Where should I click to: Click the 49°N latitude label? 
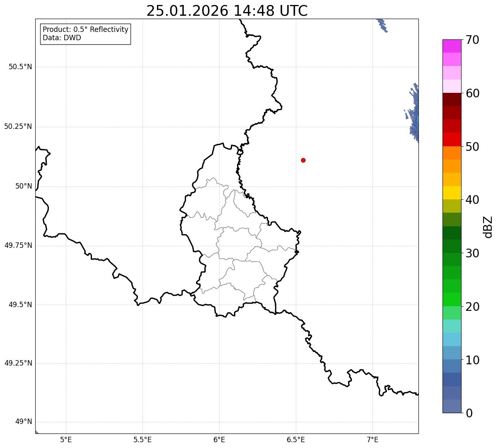point(24,422)
